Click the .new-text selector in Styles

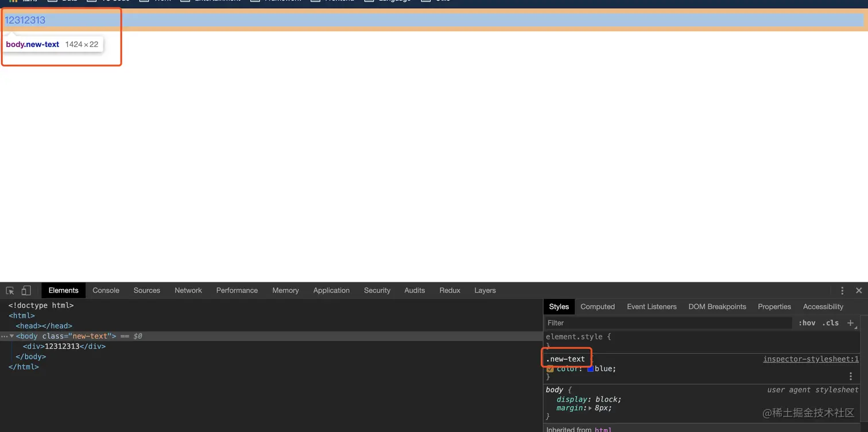click(565, 359)
